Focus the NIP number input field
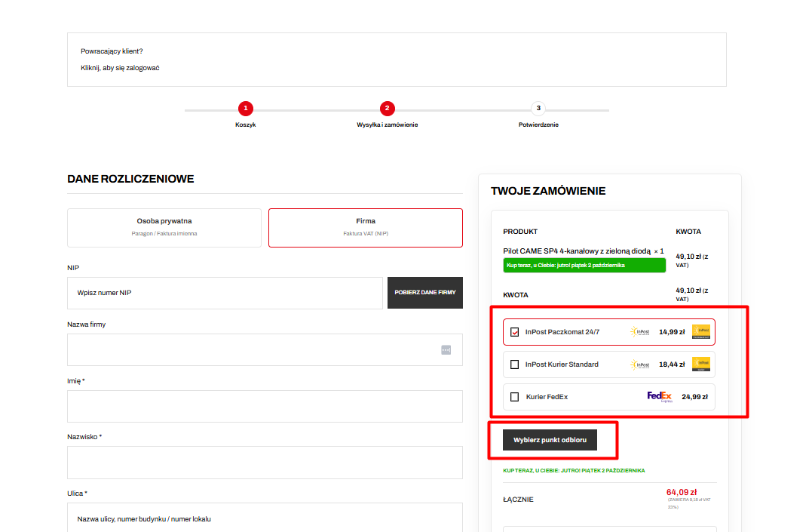Image resolution: width=812 pixels, height=532 pixels. coord(225,293)
